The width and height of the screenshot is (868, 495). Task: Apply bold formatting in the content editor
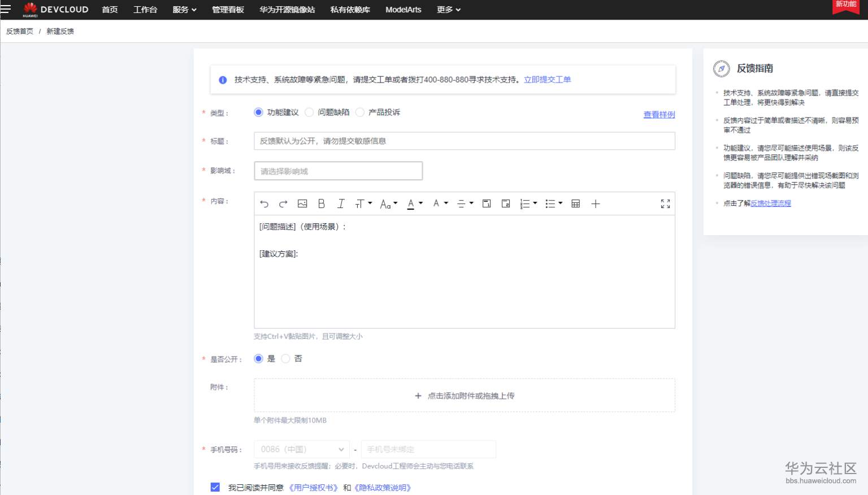322,203
